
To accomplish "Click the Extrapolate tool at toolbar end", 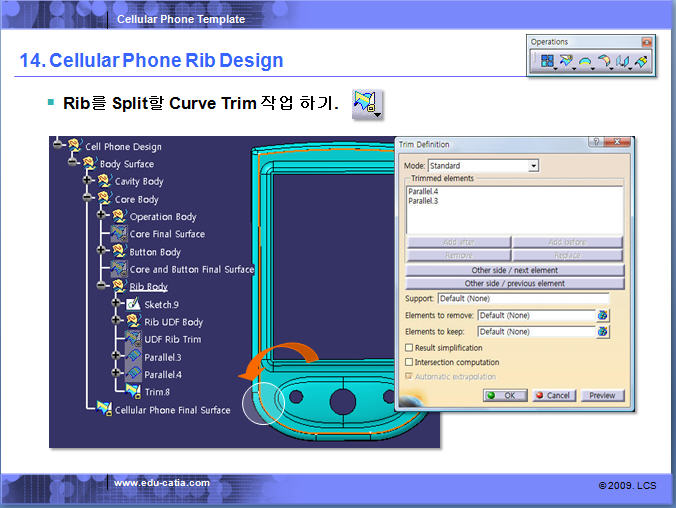I will point(642,62).
